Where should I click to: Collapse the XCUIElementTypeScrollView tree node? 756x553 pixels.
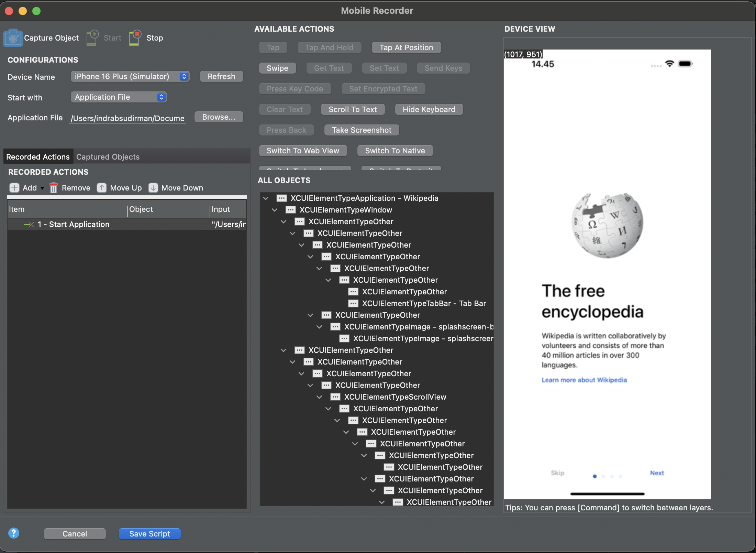[x=319, y=397]
